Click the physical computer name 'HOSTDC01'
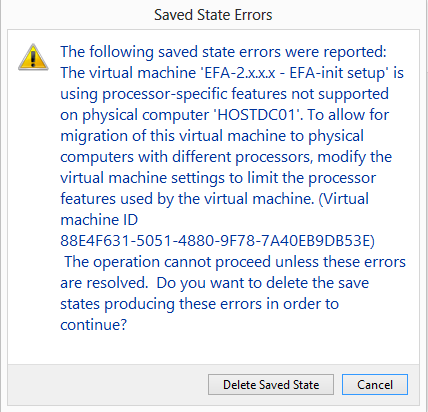 click(x=258, y=115)
